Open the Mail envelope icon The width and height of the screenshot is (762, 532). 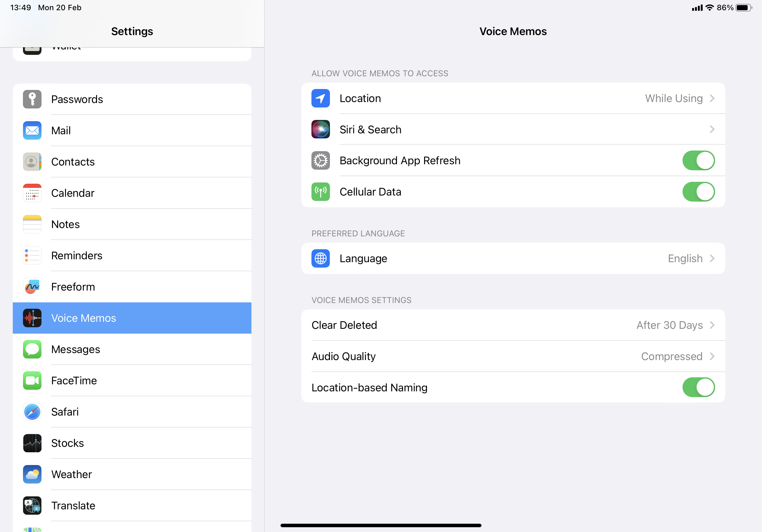click(32, 130)
